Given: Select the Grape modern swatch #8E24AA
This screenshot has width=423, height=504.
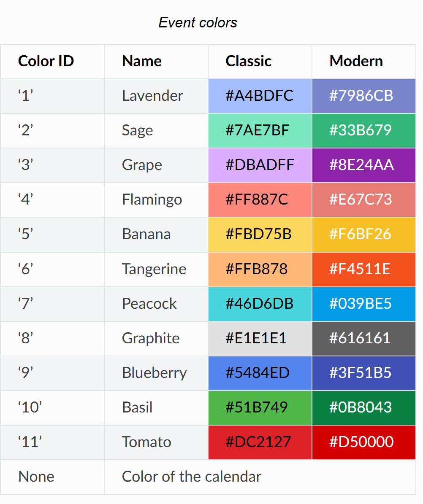Looking at the screenshot, I should pos(363,165).
